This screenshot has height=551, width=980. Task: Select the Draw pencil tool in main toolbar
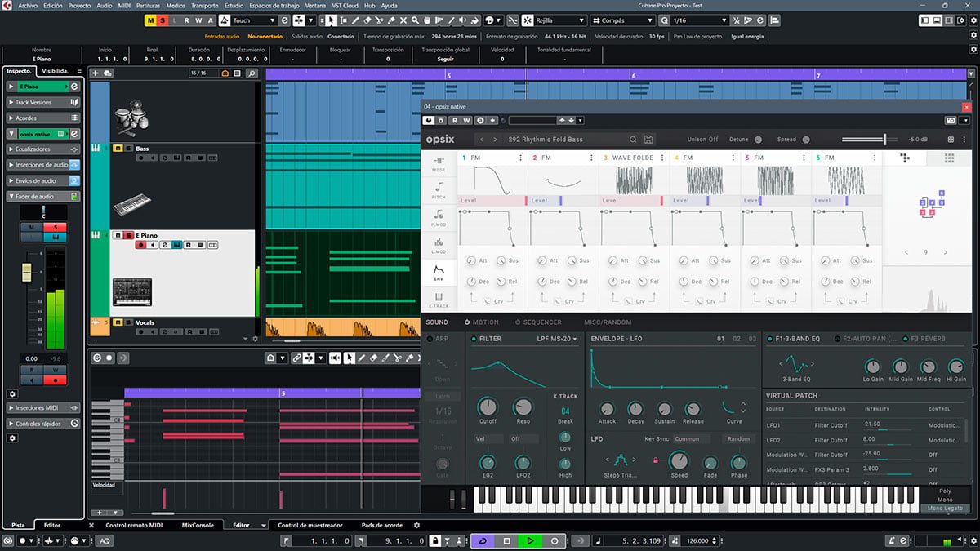click(354, 20)
